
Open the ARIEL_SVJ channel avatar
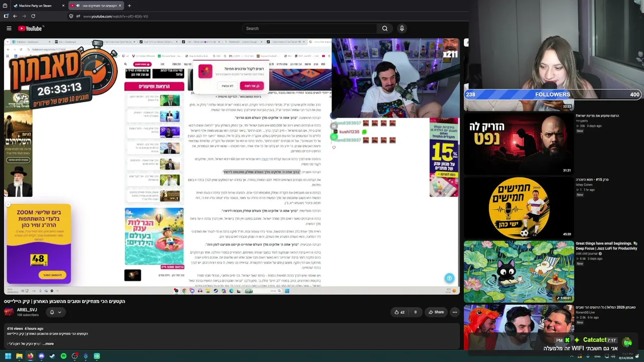(9, 312)
